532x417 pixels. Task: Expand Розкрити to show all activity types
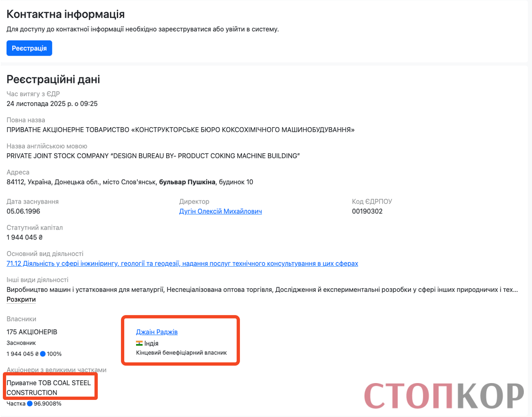(x=21, y=299)
